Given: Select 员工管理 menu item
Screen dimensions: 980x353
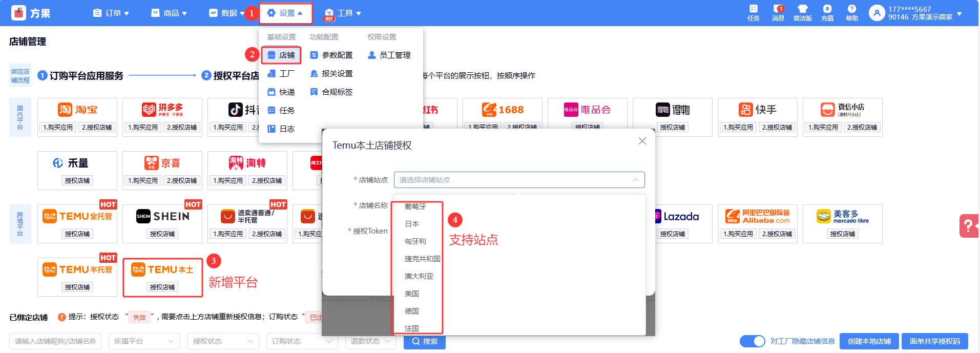Looking at the screenshot, I should pos(389,55).
